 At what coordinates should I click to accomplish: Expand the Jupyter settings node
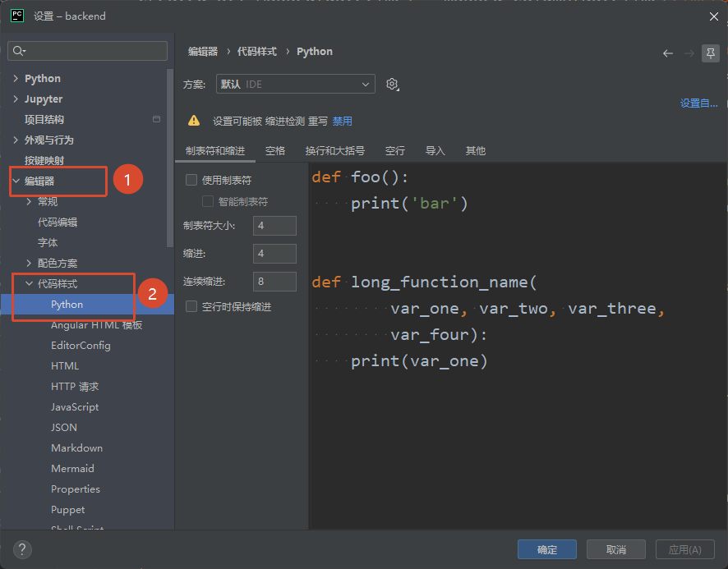16,99
